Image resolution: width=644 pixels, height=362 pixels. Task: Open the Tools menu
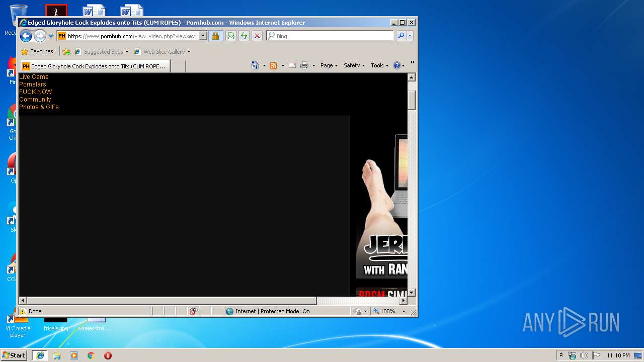380,65
